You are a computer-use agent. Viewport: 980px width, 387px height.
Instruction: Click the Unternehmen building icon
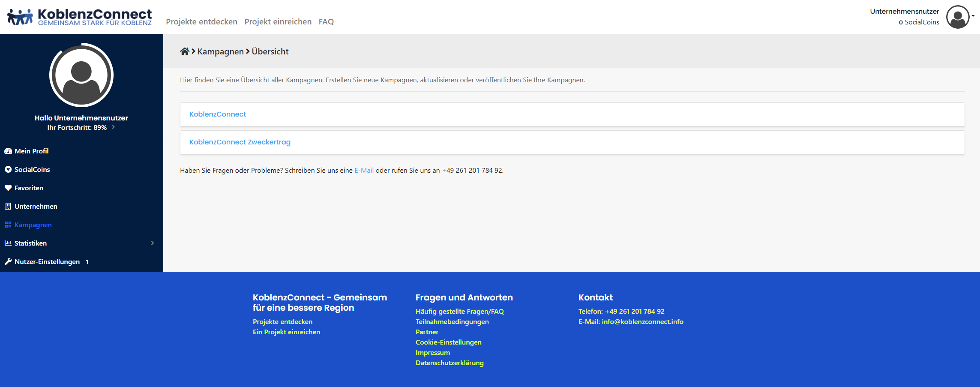(x=8, y=206)
